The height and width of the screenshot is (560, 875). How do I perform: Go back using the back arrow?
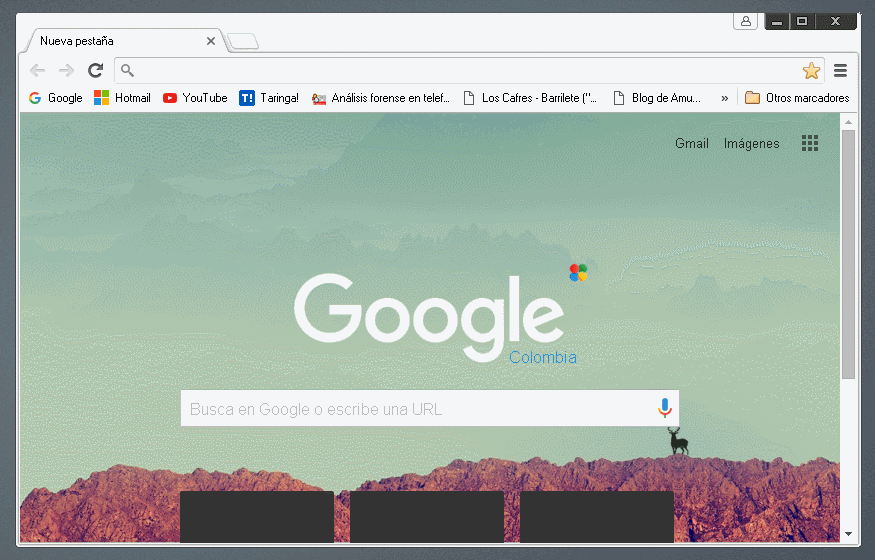click(37, 70)
